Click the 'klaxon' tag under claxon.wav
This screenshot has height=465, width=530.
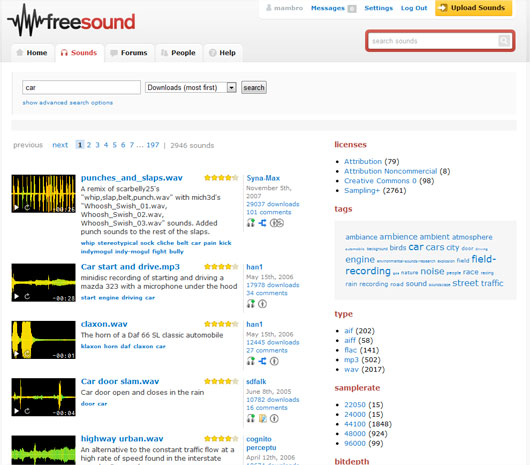(x=91, y=346)
